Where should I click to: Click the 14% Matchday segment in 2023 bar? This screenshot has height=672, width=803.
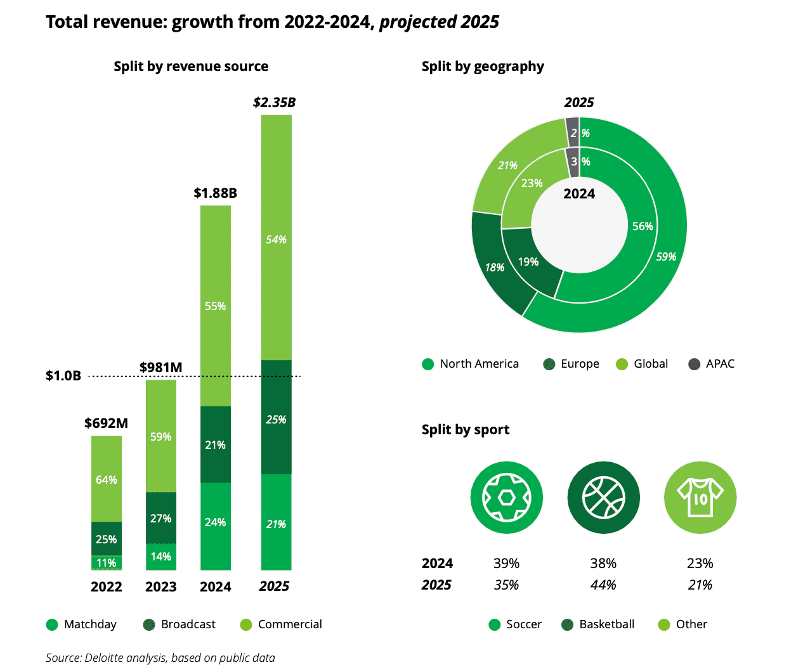click(x=160, y=557)
